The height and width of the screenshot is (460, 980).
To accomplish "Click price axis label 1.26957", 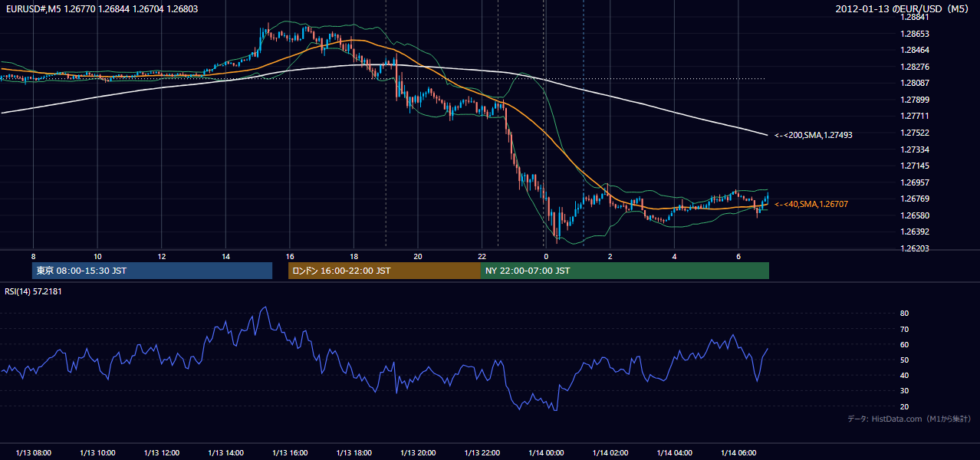I will click(x=915, y=182).
